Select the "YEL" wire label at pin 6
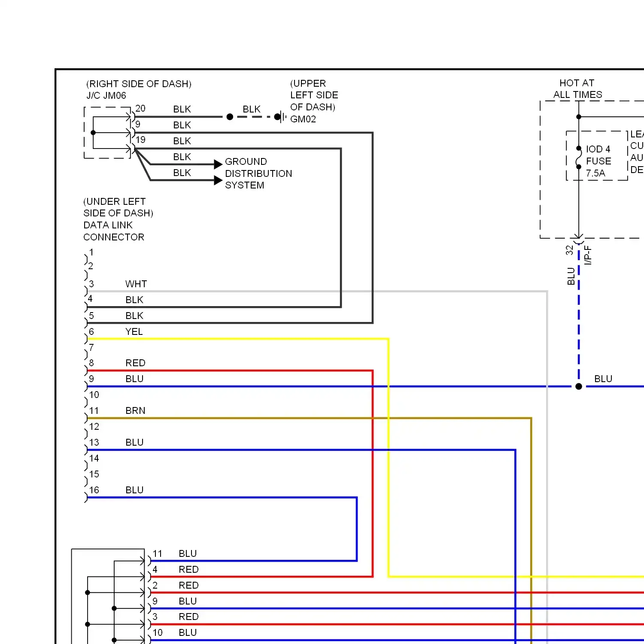 pos(134,331)
